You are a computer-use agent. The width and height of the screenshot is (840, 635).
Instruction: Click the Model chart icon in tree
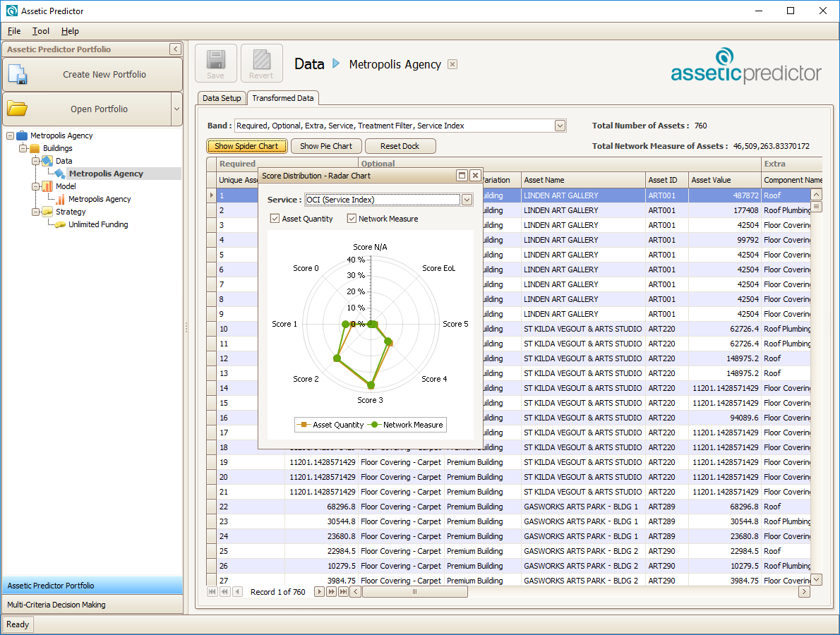(48, 186)
